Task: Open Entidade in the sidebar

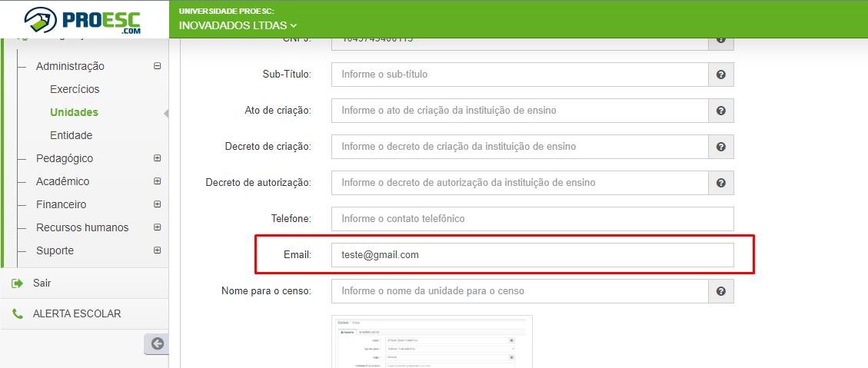Action: click(x=71, y=135)
